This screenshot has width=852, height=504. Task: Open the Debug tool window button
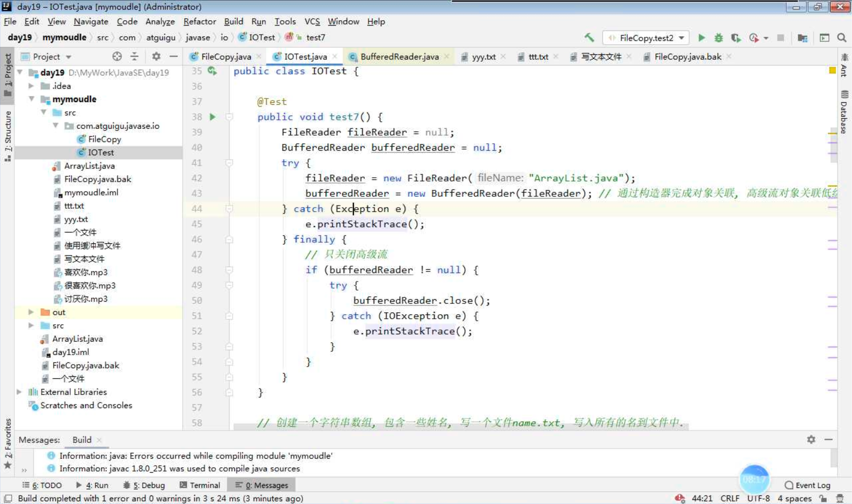(144, 485)
